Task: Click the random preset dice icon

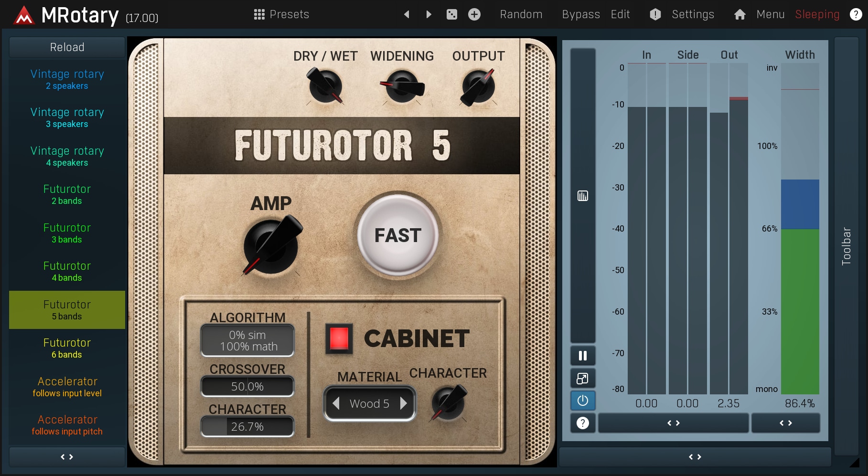Action: (x=451, y=14)
